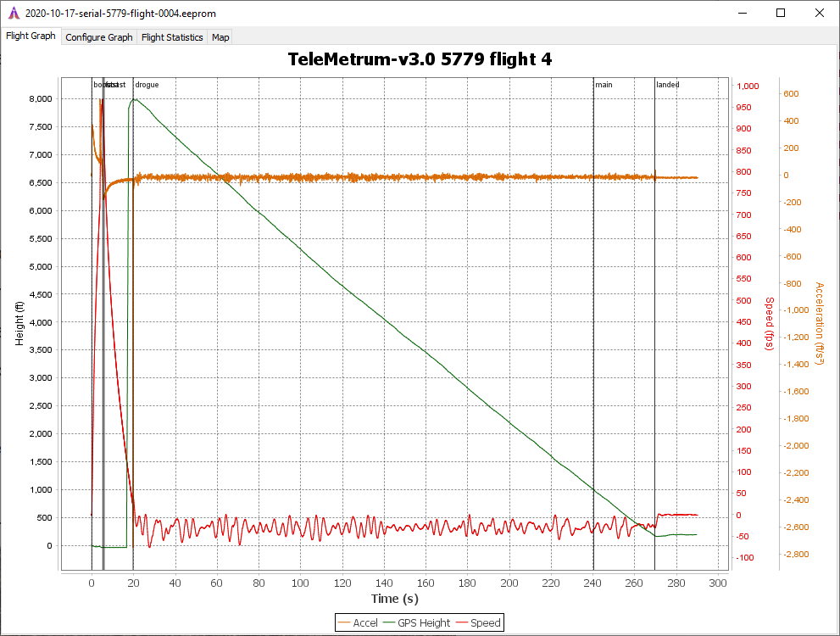Open the Flight Statistics tab
Viewport: 840px width, 636px height.
pyautogui.click(x=172, y=37)
